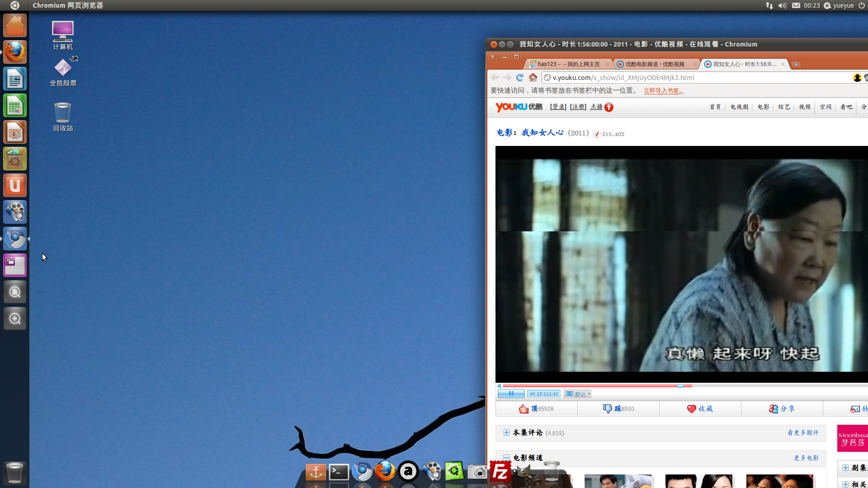Click 立即导入书签 link
Image resolution: width=868 pixels, height=488 pixels.
click(x=663, y=91)
